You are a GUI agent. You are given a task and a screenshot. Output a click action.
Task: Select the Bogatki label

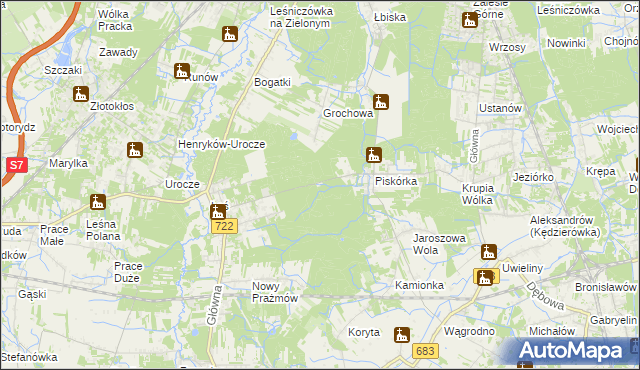(x=272, y=82)
